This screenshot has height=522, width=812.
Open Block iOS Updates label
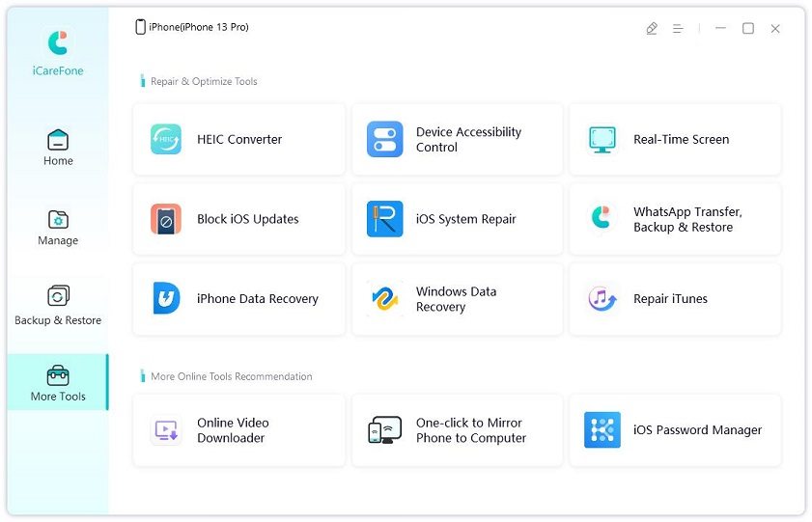tap(247, 219)
